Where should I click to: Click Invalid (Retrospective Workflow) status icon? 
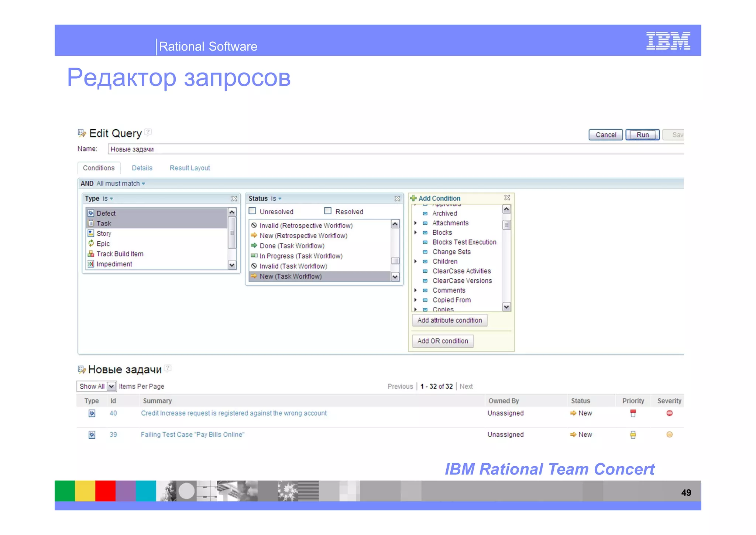pos(254,225)
